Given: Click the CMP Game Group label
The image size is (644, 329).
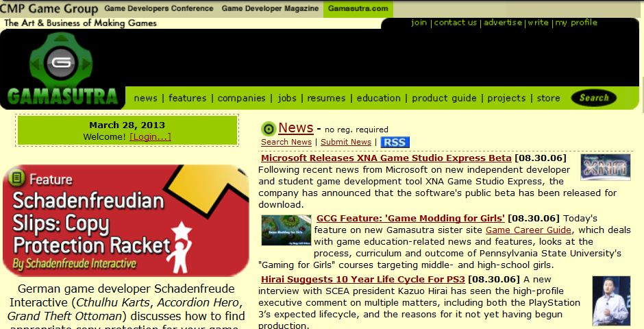Looking at the screenshot, I should click(49, 9).
